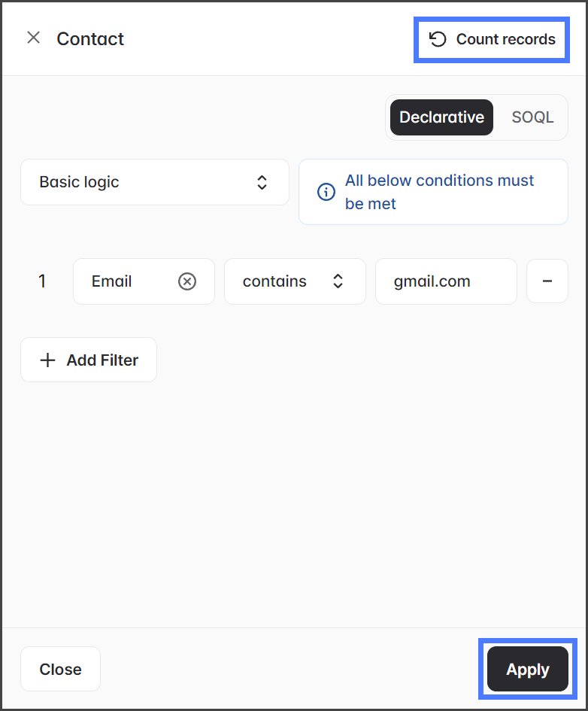Click into the gmail.com value field
588x711 pixels.
[445, 281]
